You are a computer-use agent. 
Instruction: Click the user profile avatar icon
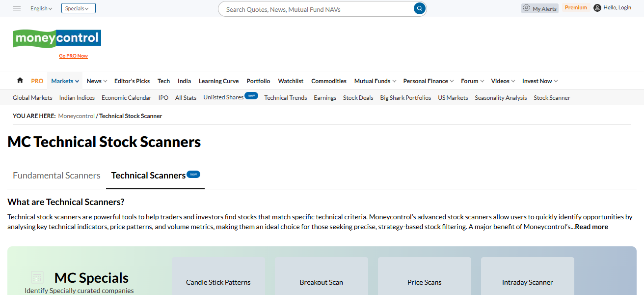597,8
